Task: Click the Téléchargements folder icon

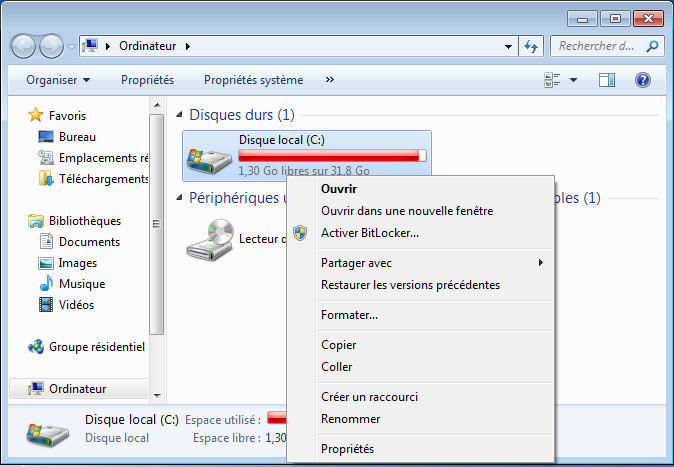Action: click(x=46, y=178)
